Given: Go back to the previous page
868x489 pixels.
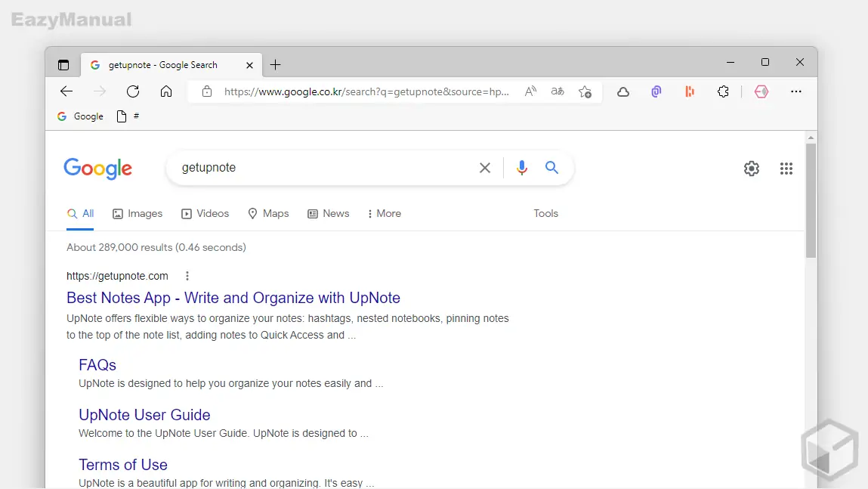Looking at the screenshot, I should [66, 91].
